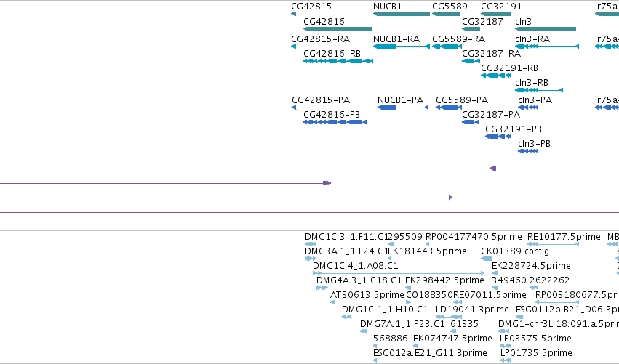619x364 pixels.
Task: Select protein cln3-PB
Action: (x=534, y=144)
